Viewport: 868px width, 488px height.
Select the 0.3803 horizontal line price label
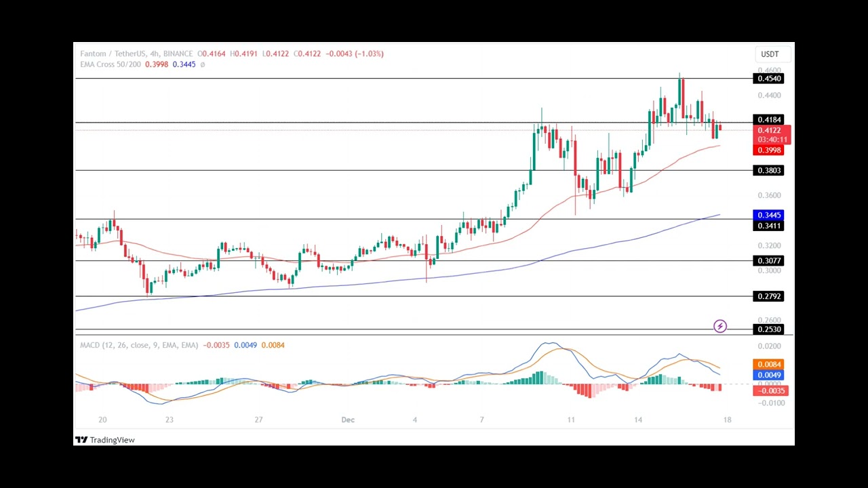(x=769, y=171)
